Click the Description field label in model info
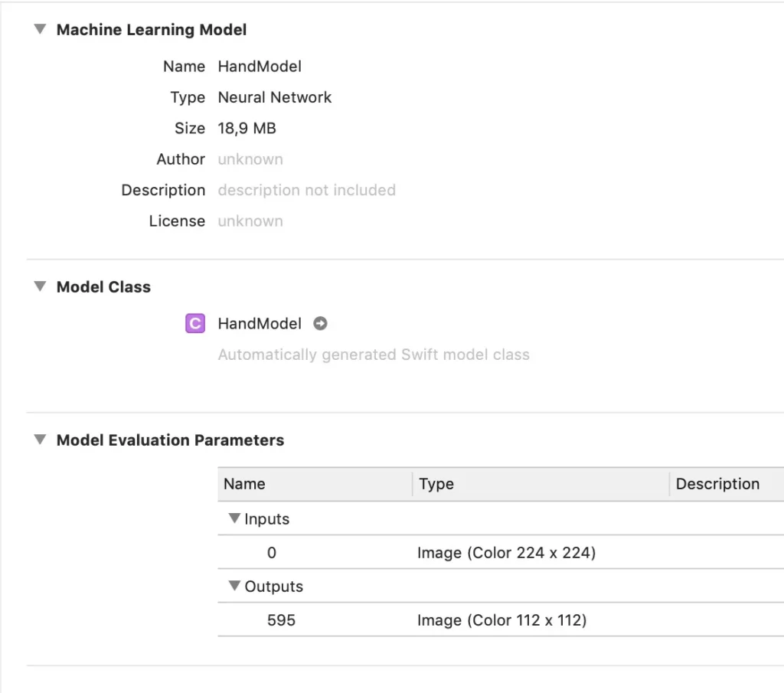The height and width of the screenshot is (693, 784). point(163,190)
